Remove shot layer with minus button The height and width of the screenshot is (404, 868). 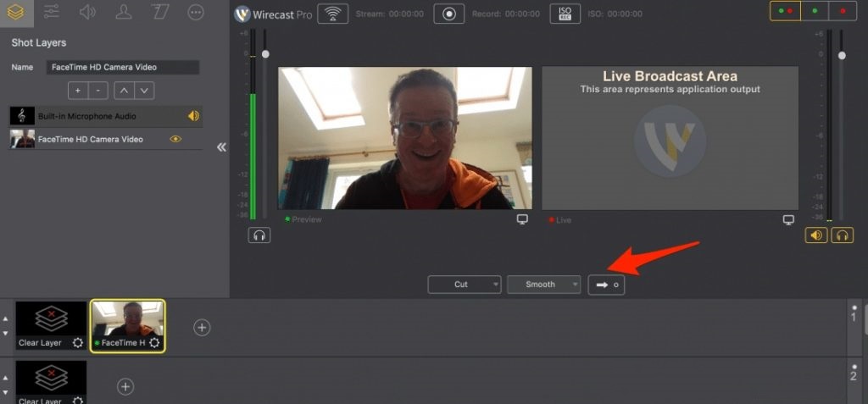[98, 91]
